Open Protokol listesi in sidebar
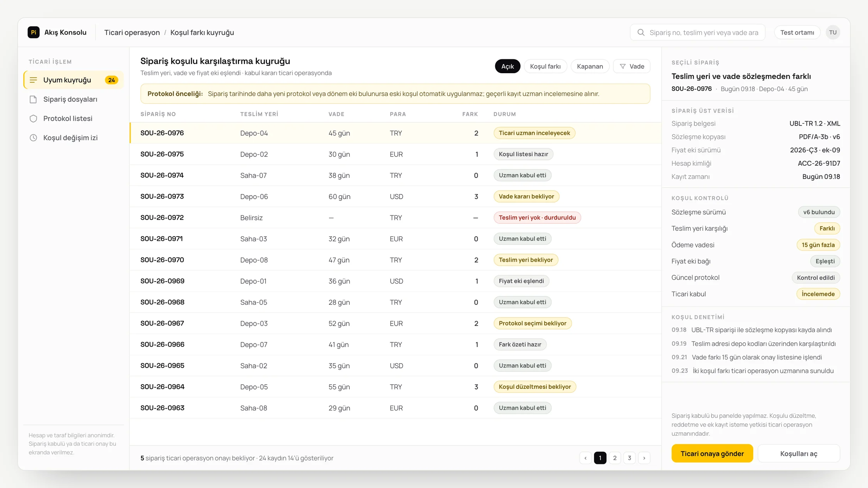Screen dimensions: 868x488 [74, 119]
